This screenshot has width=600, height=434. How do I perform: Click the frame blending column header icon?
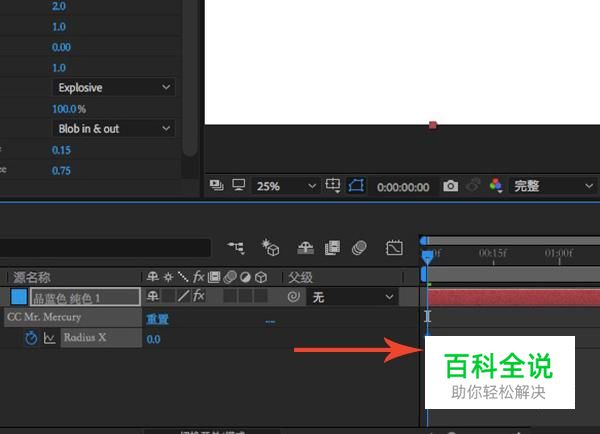point(214,277)
